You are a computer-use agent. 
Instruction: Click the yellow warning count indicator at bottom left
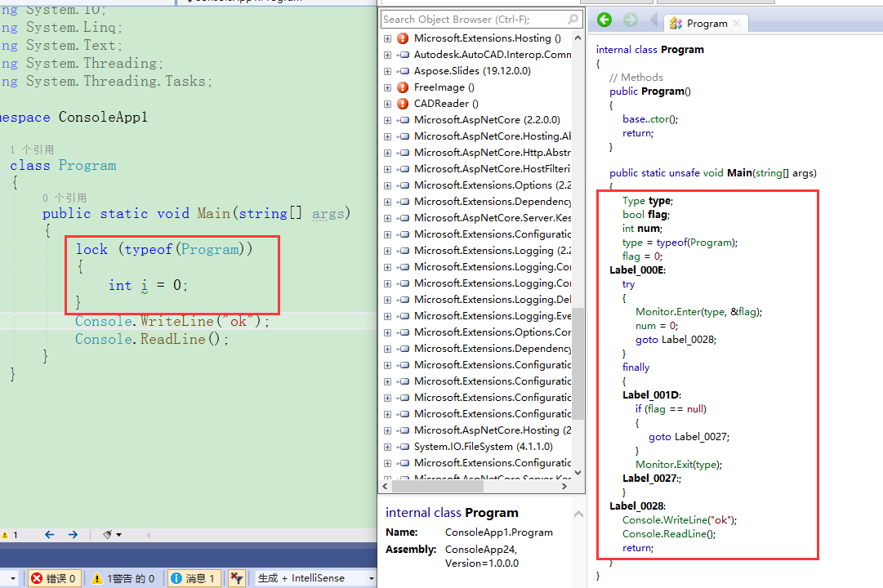point(10,534)
